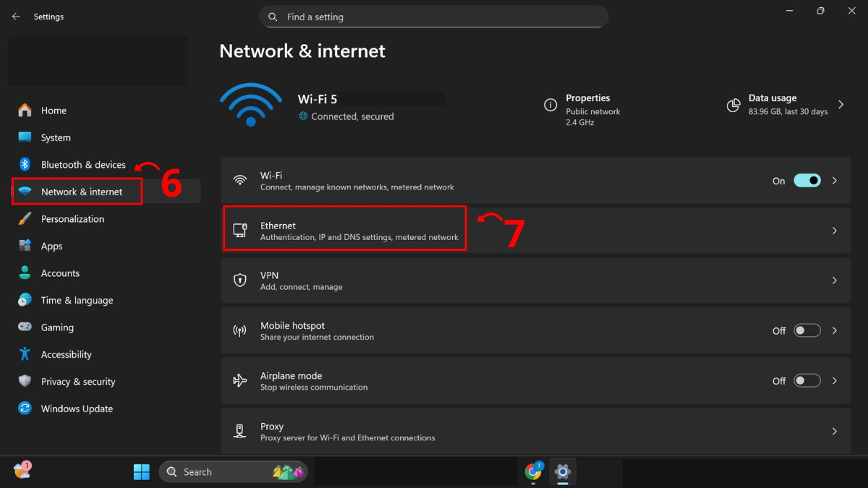The image size is (868, 488).
Task: Click the VPN shield icon
Action: click(x=240, y=281)
